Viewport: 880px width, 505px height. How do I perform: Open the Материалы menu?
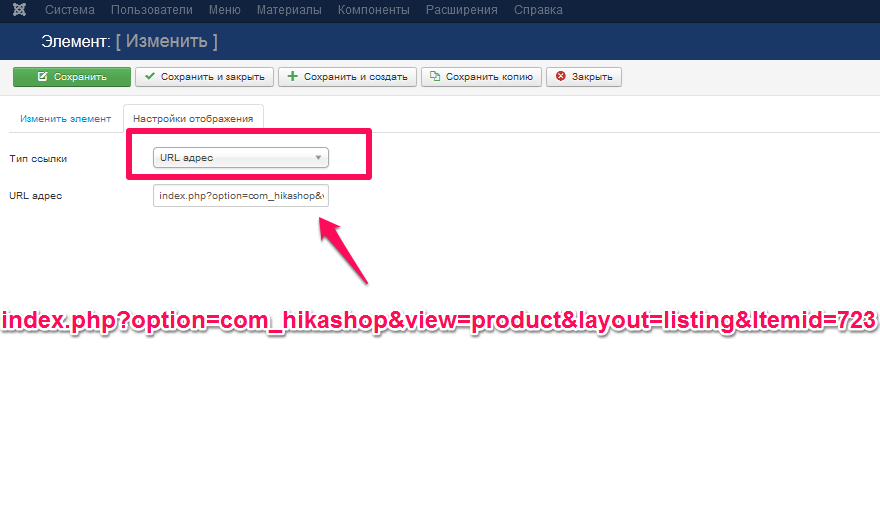pyautogui.click(x=289, y=10)
